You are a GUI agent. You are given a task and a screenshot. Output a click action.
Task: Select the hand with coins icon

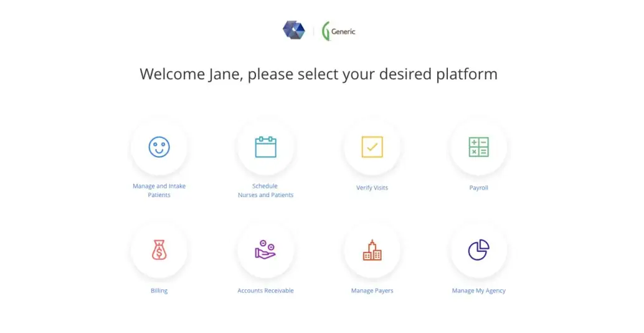pos(265,250)
